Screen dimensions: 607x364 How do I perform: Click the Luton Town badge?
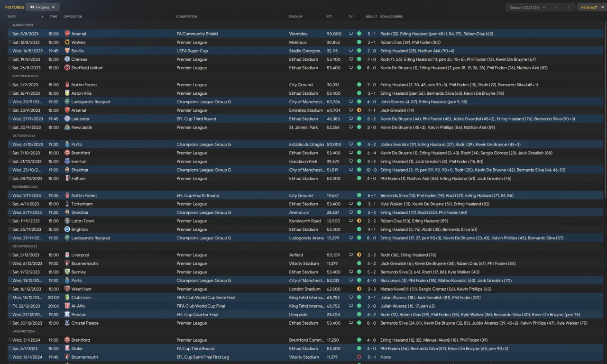coord(67,221)
